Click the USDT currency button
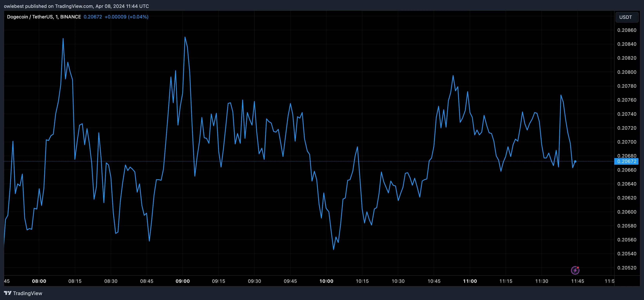 coord(627,17)
